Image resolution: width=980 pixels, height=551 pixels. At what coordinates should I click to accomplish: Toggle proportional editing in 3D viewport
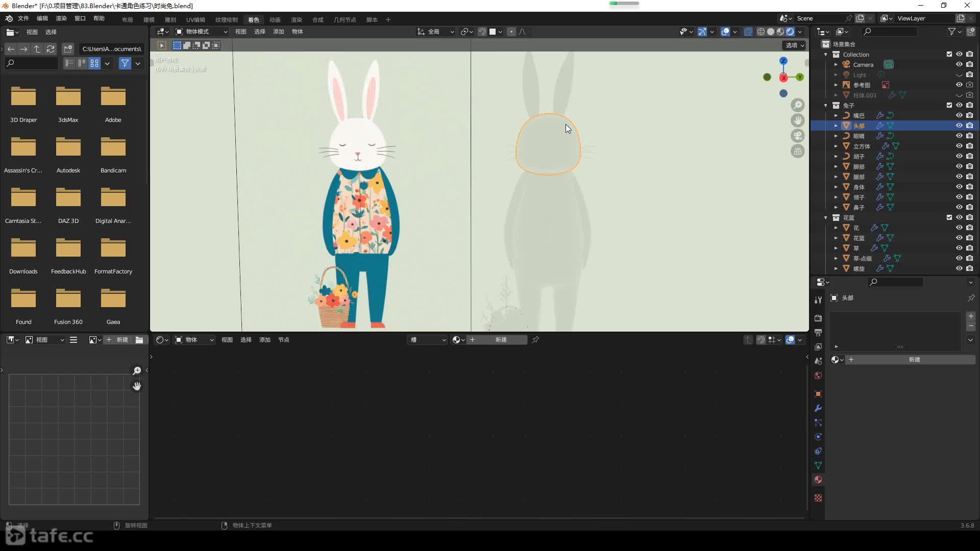coord(511,32)
